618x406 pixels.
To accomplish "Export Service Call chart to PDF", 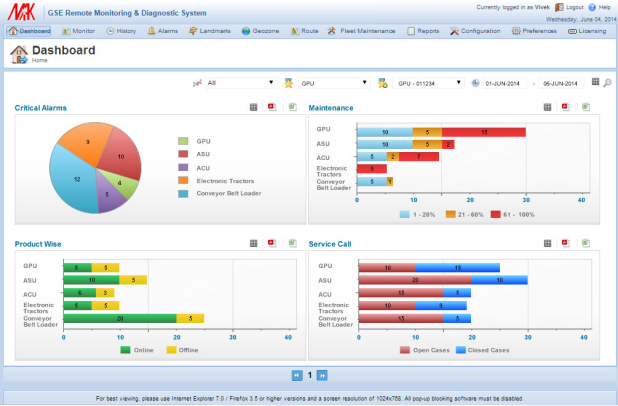I will pyautogui.click(x=566, y=243).
